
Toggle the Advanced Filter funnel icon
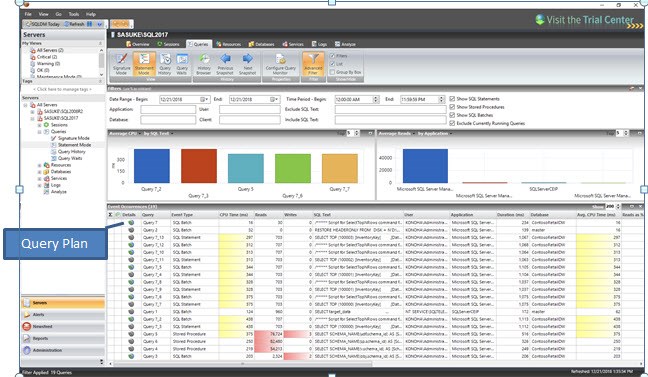[313, 64]
